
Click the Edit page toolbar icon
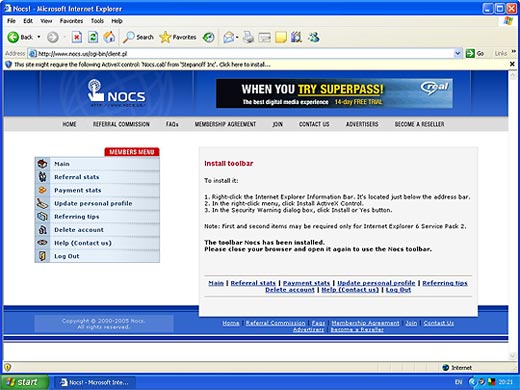pos(265,37)
